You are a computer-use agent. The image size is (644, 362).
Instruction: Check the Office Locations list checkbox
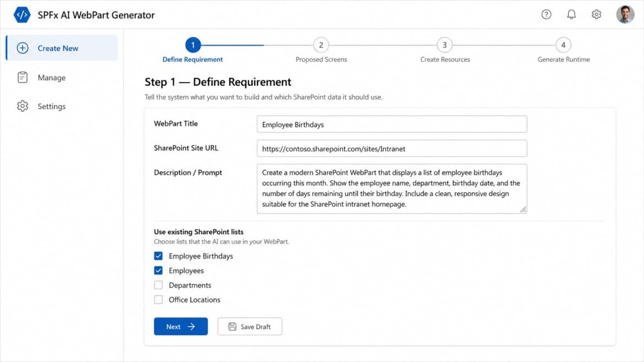tap(158, 299)
